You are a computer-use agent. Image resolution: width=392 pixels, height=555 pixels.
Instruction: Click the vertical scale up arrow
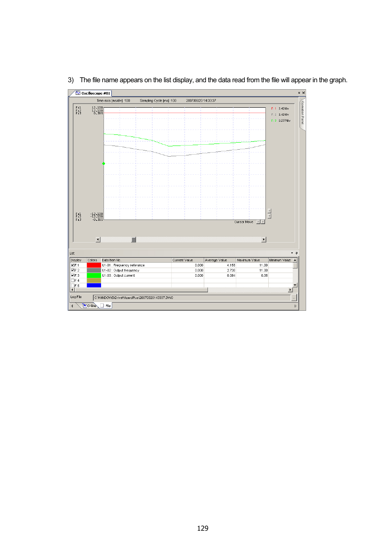pos(270,211)
